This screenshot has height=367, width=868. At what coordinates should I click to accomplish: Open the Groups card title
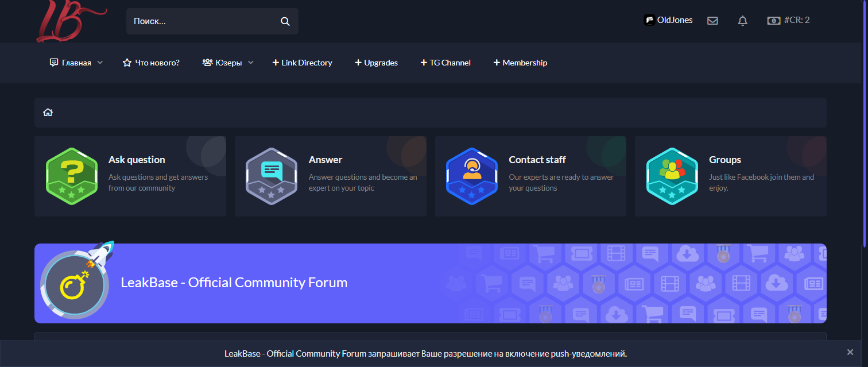[725, 160]
